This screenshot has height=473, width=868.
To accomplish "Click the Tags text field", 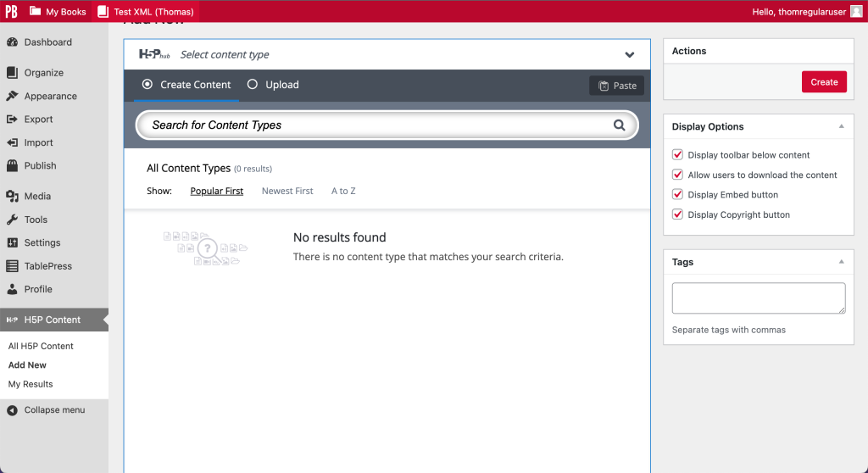I will coord(758,298).
